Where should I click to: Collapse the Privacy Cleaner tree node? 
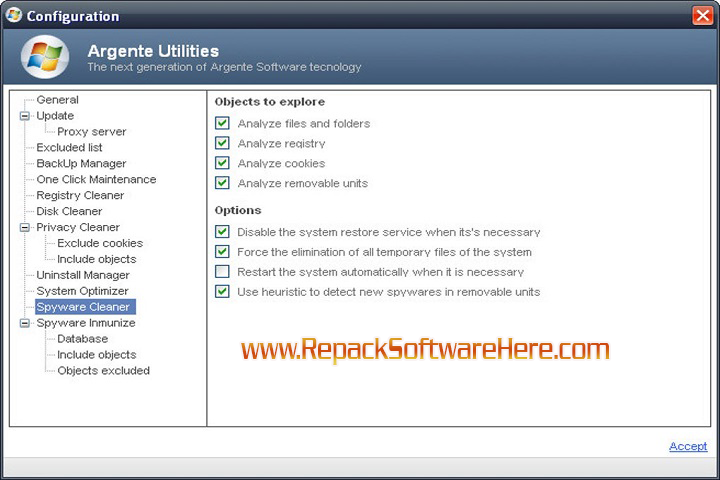(25, 227)
